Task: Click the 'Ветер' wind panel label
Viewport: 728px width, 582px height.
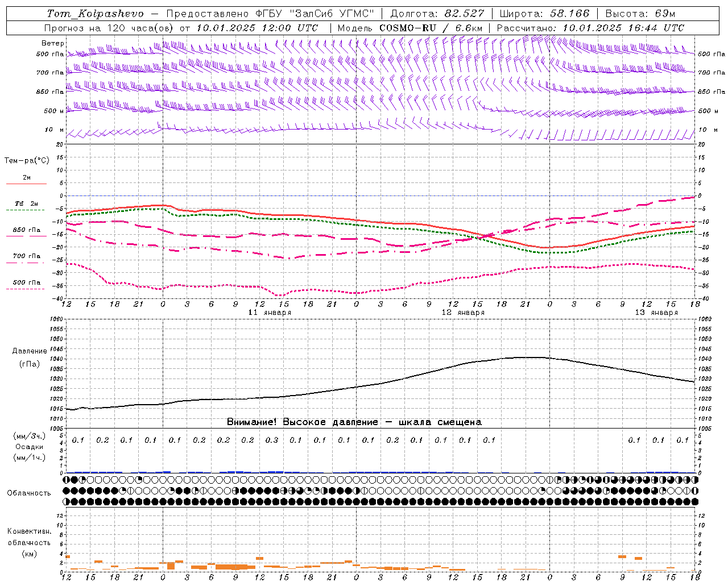Action: (x=53, y=43)
